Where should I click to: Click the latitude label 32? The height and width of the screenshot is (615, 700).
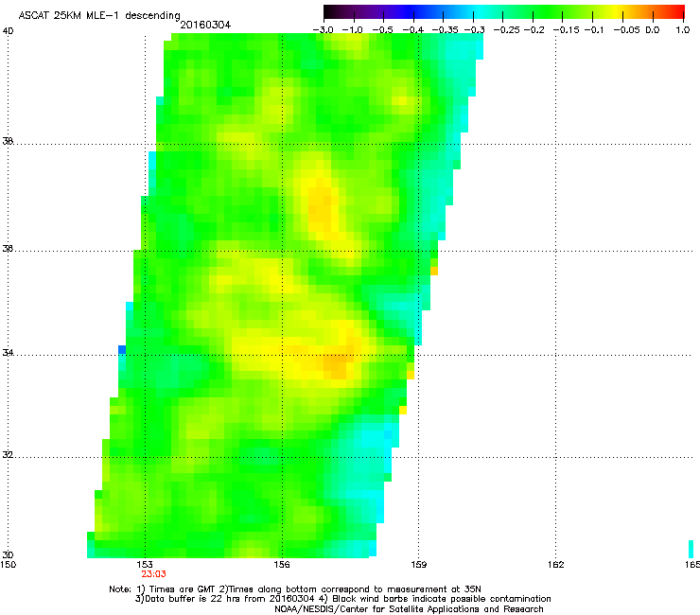[8, 455]
